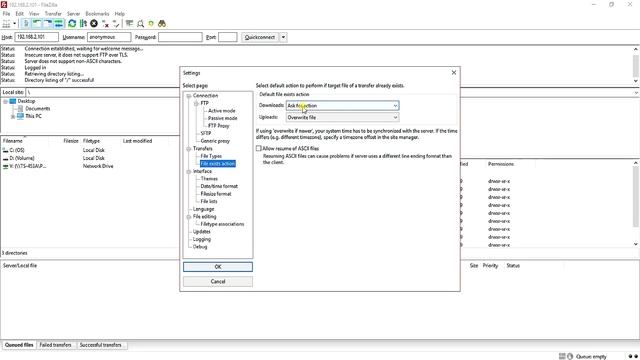Click the activity indicator dots in status bar
This screenshot has width=640, height=360.
[633, 356]
